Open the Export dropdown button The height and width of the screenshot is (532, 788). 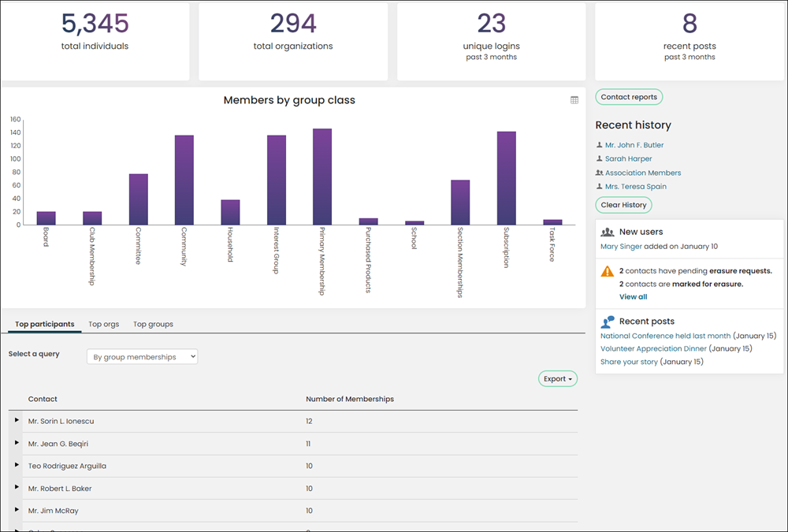tap(558, 378)
